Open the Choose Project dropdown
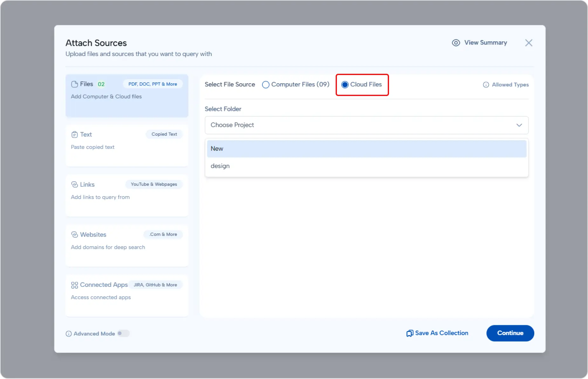 pyautogui.click(x=366, y=125)
